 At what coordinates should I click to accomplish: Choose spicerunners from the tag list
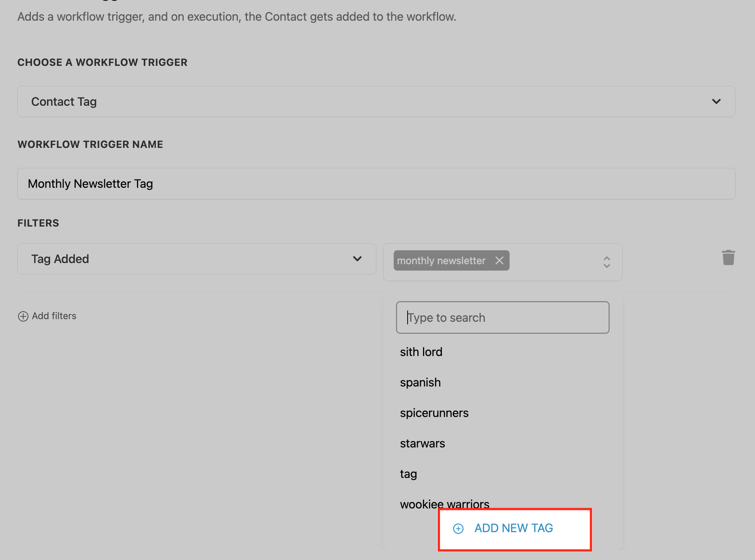tap(434, 413)
